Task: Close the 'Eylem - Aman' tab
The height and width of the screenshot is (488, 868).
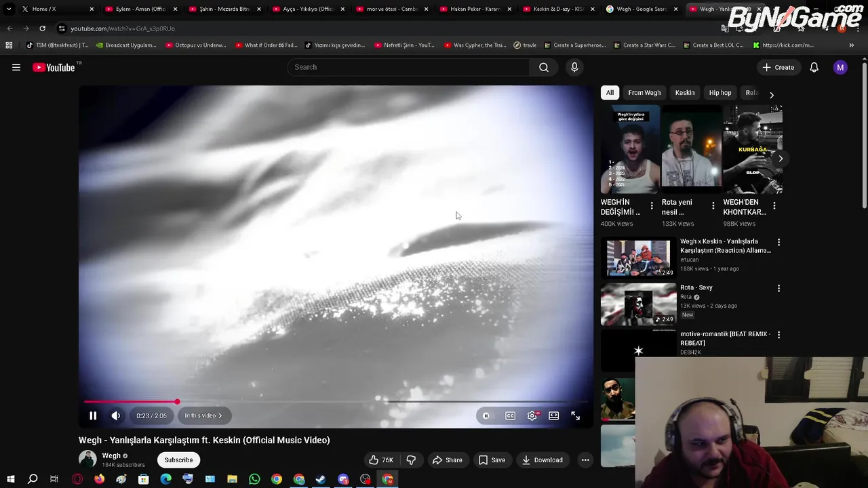Action: pyautogui.click(x=176, y=9)
